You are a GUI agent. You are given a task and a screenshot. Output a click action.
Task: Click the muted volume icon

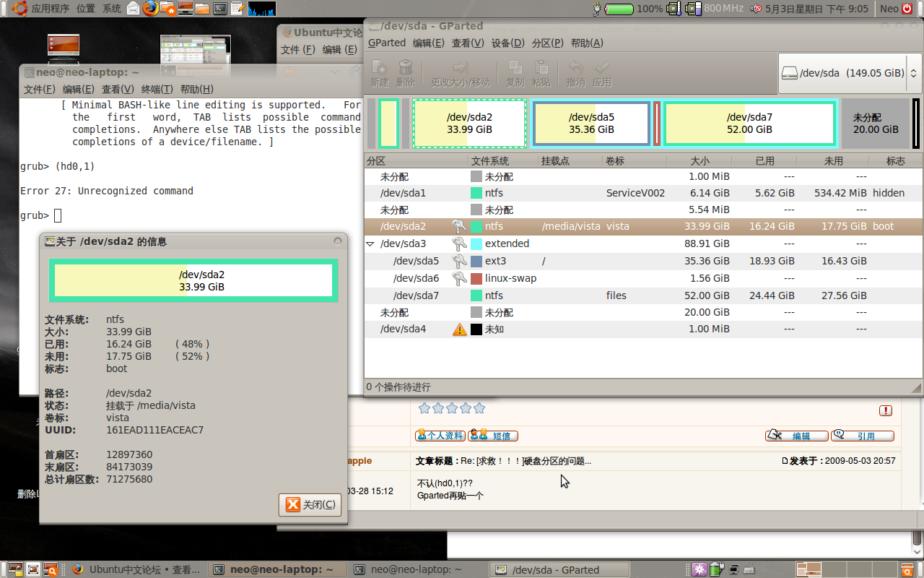click(x=757, y=9)
